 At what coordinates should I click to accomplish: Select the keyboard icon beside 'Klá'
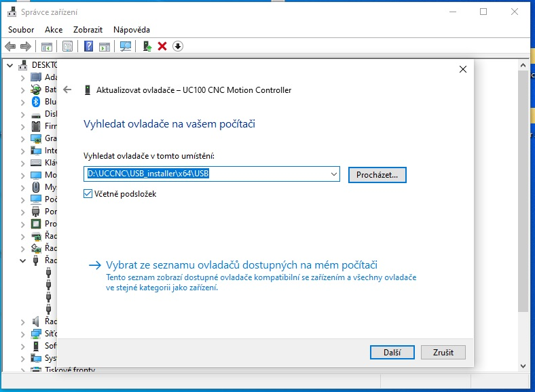[x=36, y=163]
